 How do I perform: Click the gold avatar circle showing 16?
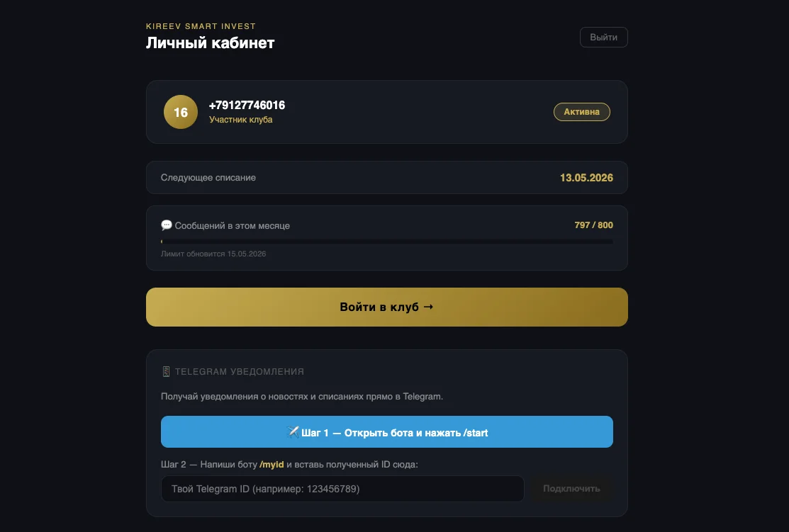[x=181, y=112]
